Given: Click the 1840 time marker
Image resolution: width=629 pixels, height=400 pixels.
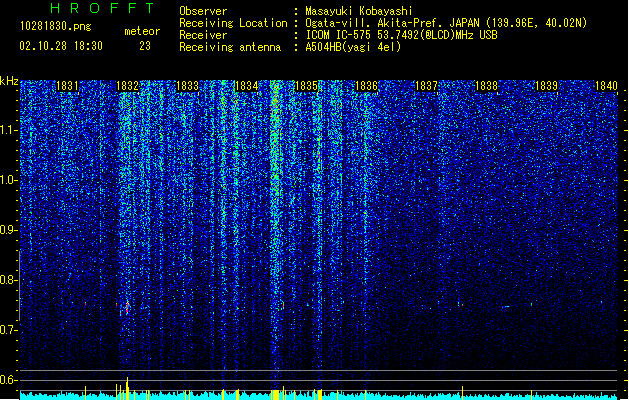Looking at the screenshot, I should [606, 86].
